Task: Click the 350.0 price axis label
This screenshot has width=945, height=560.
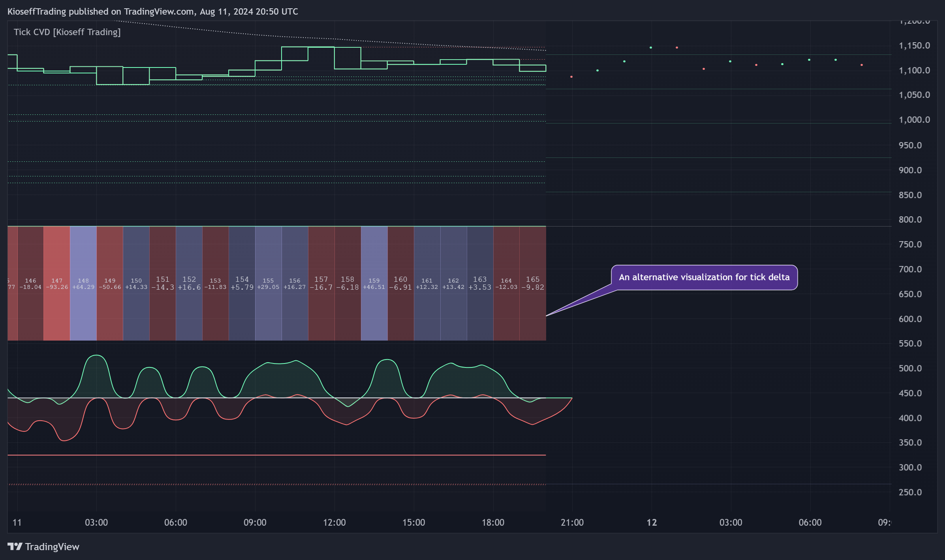Action: tap(910, 443)
